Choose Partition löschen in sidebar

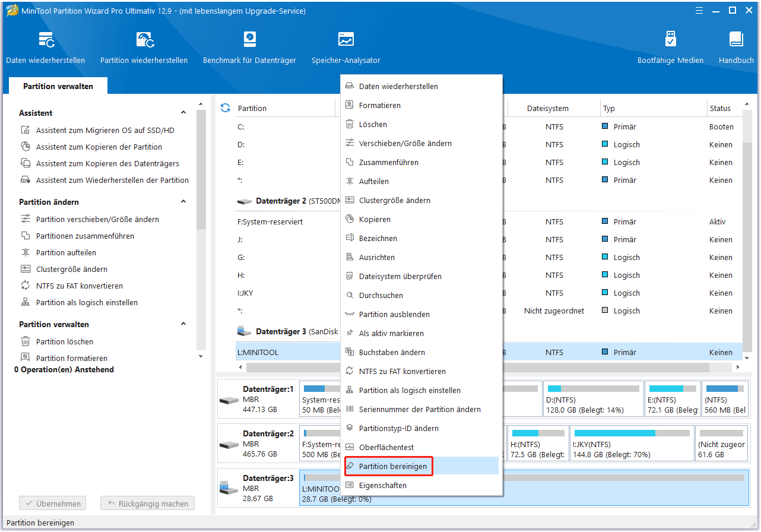pyautogui.click(x=57, y=341)
